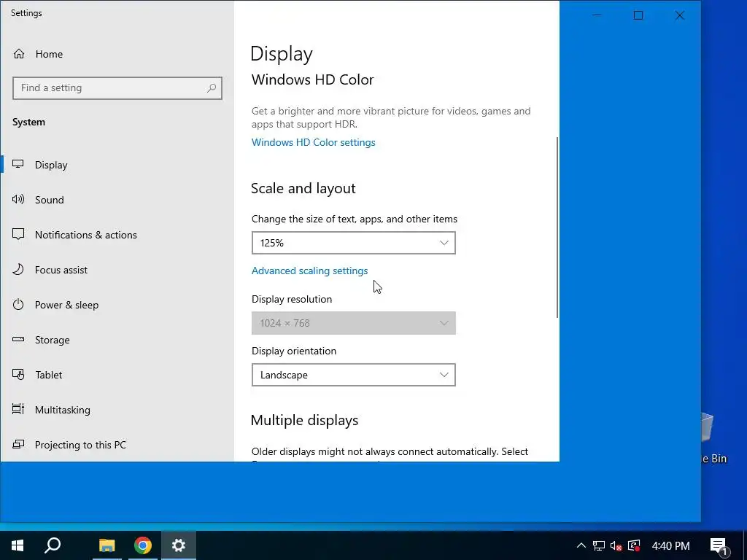Click the Multitasking icon in sidebar
The width and height of the screenshot is (747, 560).
(18, 409)
